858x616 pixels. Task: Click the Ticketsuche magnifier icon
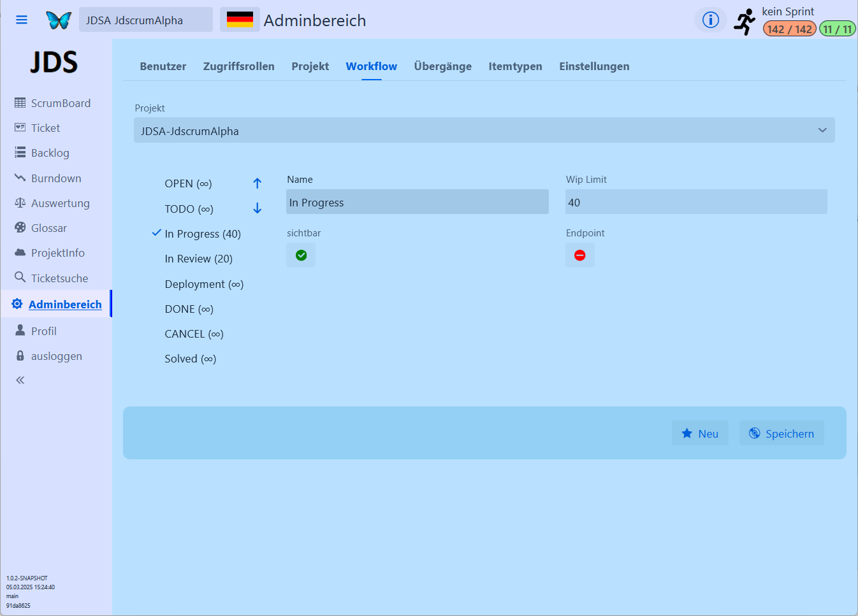20,277
